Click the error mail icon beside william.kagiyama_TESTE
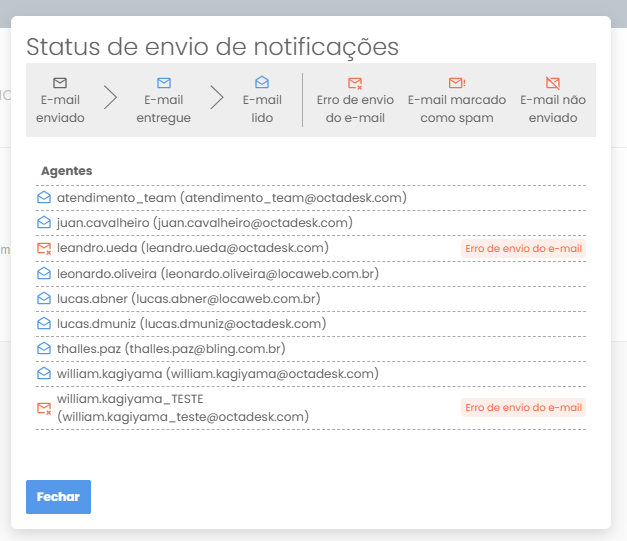Screen dimensions: 627x541 [44, 408]
